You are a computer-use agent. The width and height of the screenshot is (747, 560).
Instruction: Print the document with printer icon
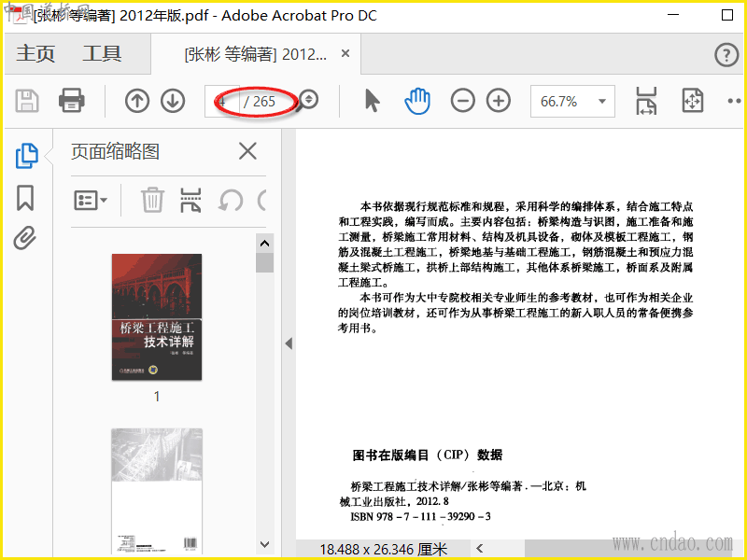(72, 101)
